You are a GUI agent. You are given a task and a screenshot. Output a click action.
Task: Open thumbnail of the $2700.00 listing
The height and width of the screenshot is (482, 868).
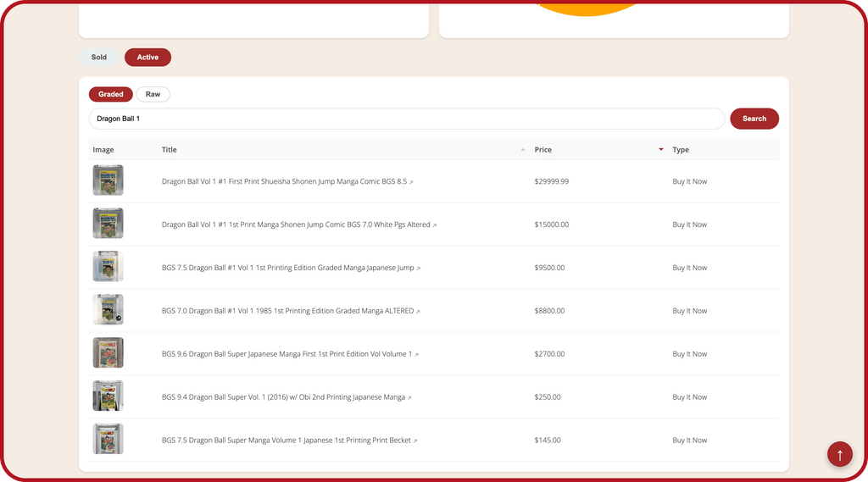[x=108, y=353]
